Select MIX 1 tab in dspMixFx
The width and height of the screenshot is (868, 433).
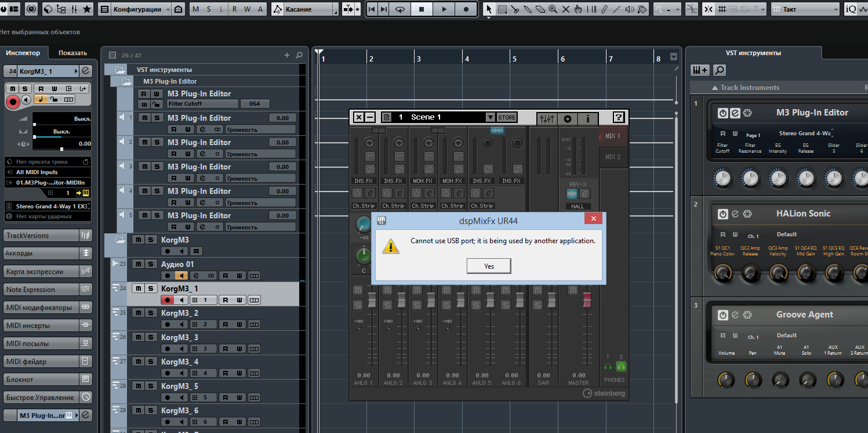[x=613, y=136]
